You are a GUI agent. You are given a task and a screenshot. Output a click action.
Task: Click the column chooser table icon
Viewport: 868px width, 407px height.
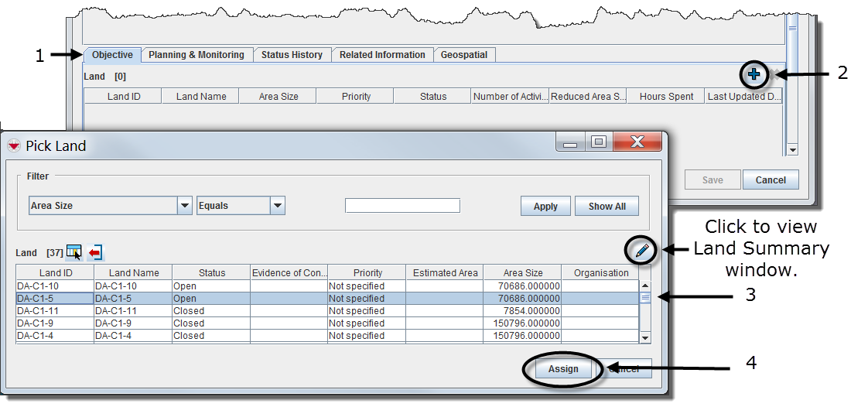[x=74, y=252]
